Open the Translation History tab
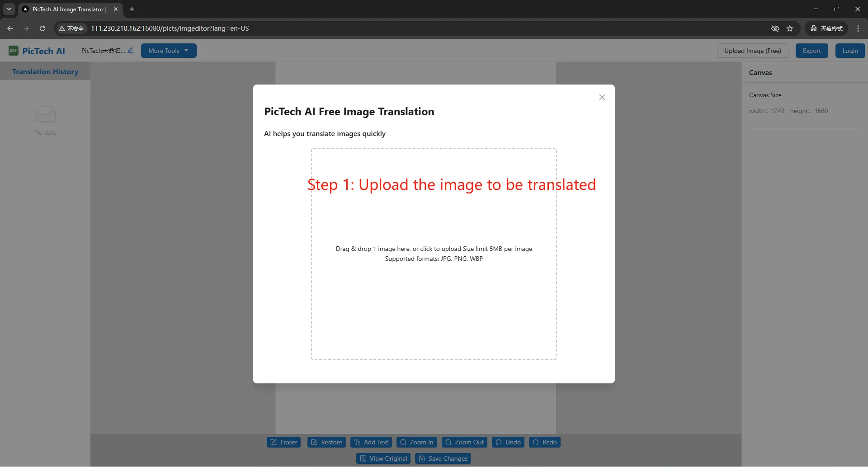Image resolution: width=868 pixels, height=467 pixels. [45, 71]
